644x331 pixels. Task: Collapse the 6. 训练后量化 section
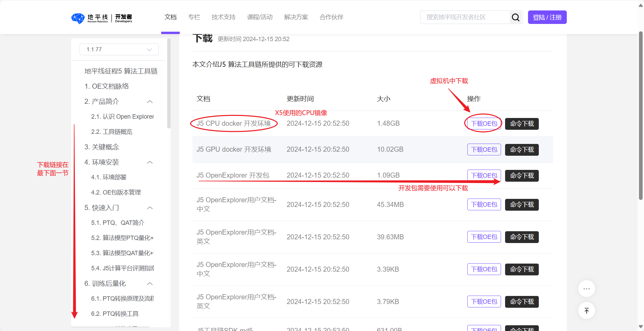(x=150, y=283)
